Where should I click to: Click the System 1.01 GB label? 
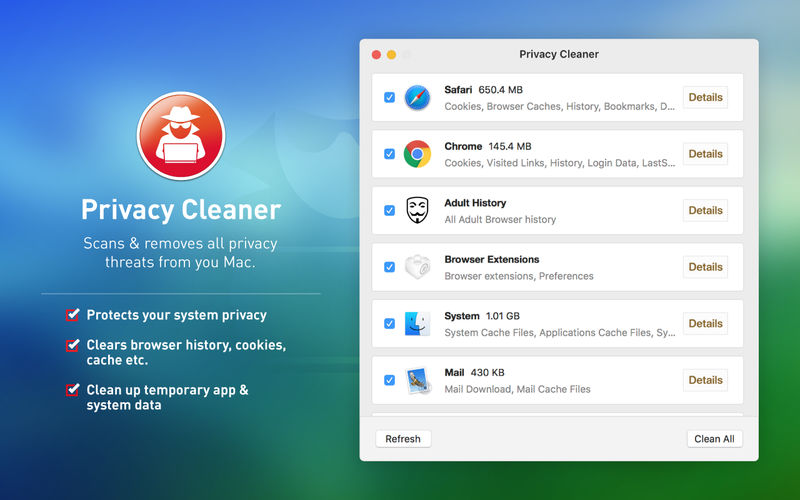pos(482,316)
